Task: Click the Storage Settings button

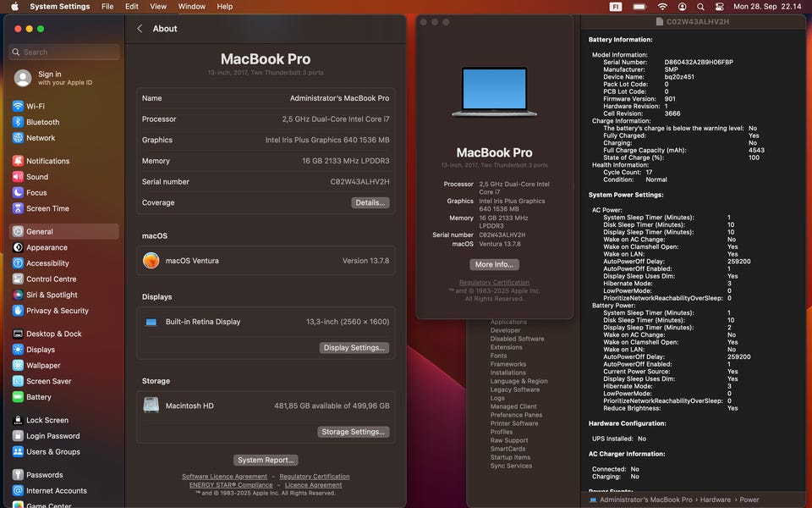Action: 354,432
